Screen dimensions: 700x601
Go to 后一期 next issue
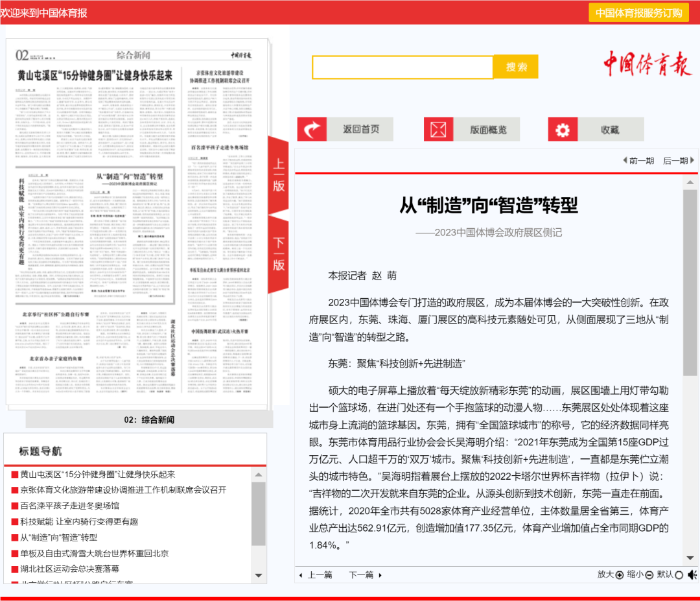pos(679,161)
